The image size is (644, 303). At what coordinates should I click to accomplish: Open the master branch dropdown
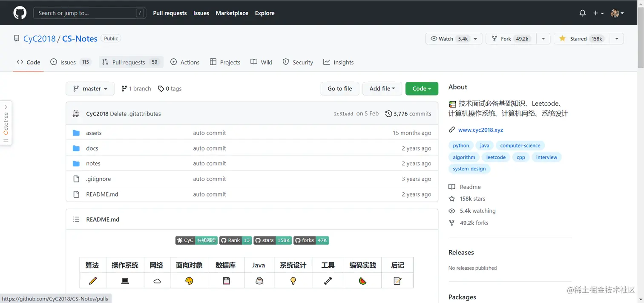90,89
